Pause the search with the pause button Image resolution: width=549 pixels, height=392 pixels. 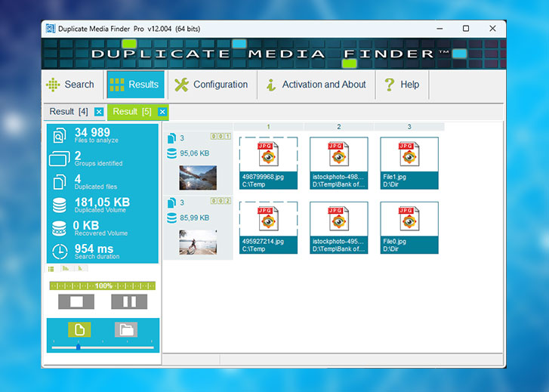point(129,301)
